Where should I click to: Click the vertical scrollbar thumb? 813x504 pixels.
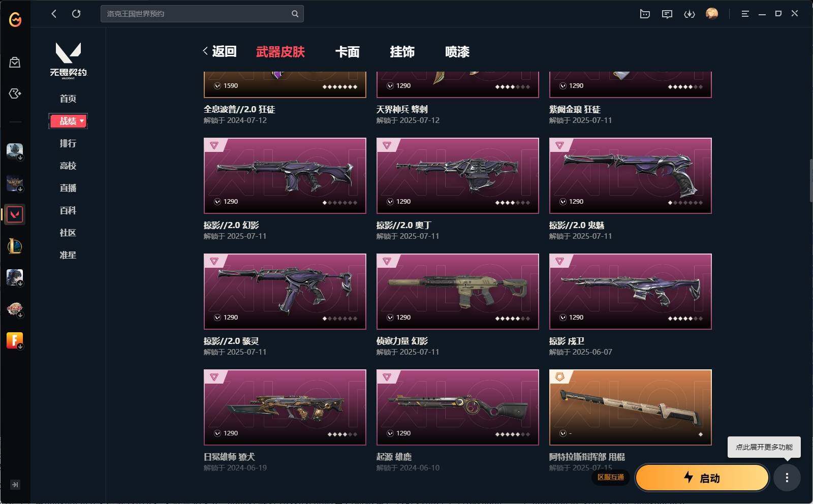[810, 180]
